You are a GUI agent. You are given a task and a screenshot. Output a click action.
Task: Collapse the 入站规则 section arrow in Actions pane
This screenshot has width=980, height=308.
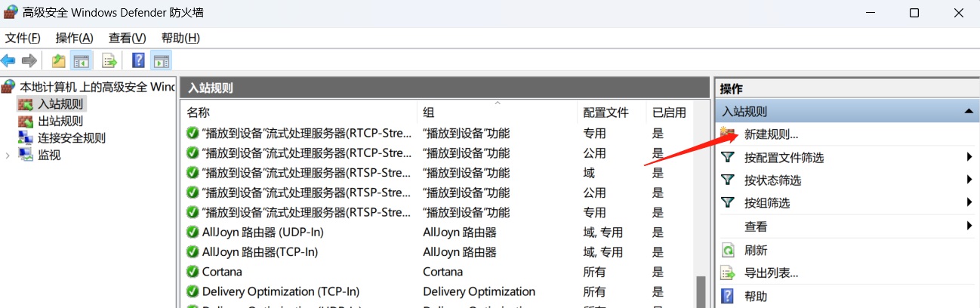(969, 112)
